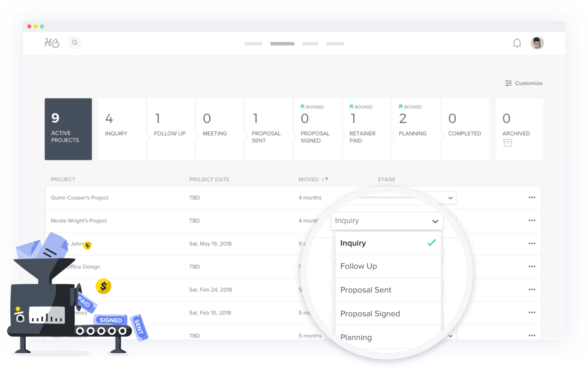This screenshot has height=368, width=588.
Task: Click the 4 months value in Quinn's row
Action: coord(310,198)
